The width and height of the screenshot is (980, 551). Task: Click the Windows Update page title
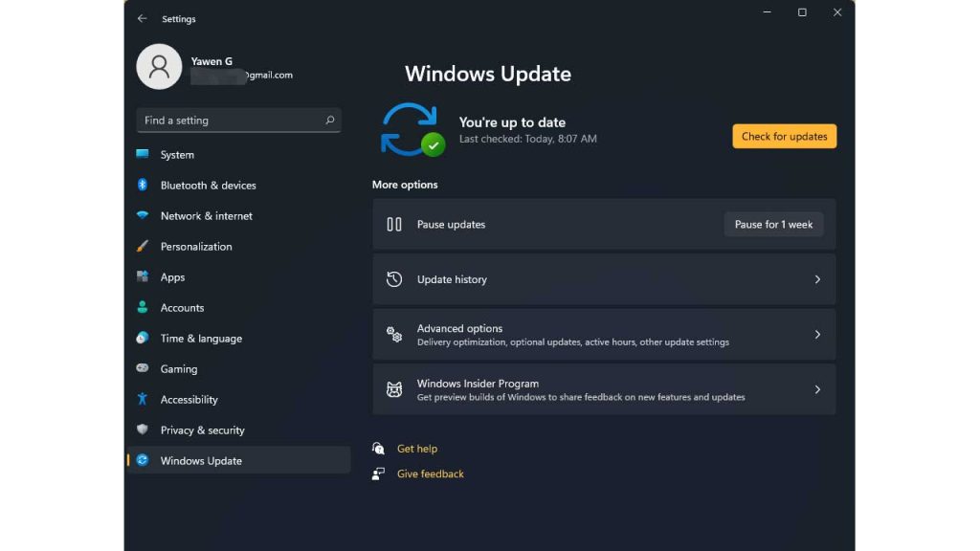[x=487, y=74]
